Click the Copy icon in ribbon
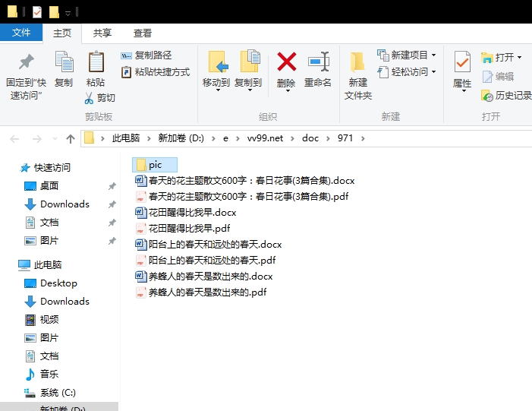Viewport: 532px width, 411px height. tap(64, 62)
